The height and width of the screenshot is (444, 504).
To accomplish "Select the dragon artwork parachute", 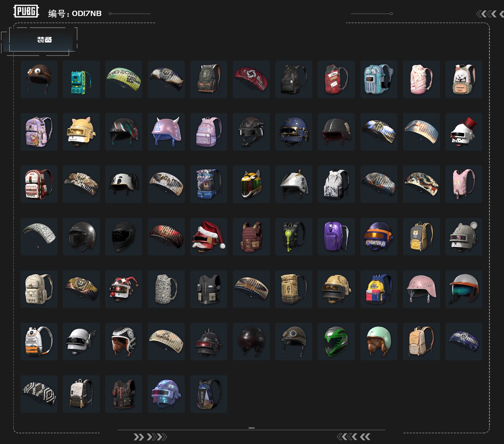I will click(421, 184).
